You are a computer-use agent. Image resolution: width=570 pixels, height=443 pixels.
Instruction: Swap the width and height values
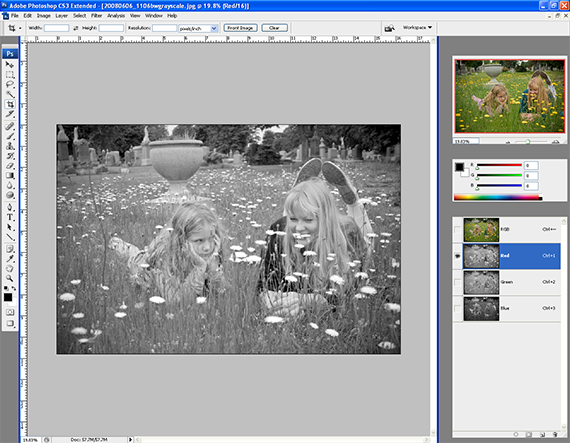click(x=76, y=28)
